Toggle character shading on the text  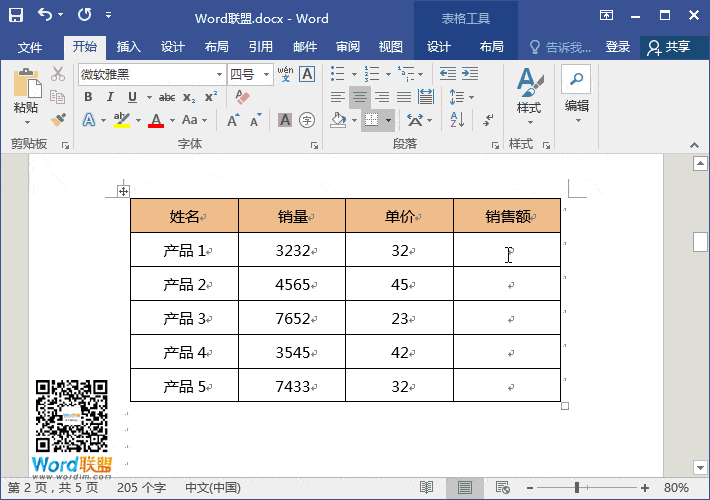pyautogui.click(x=285, y=120)
